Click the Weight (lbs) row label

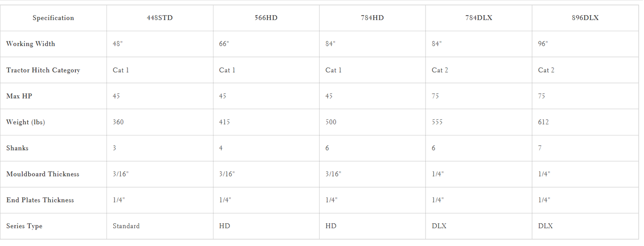click(x=25, y=122)
